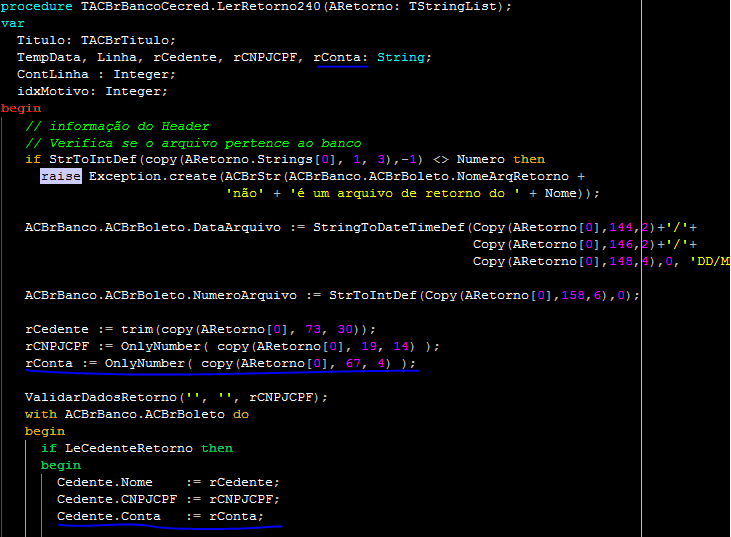Click 'ValidarDadosRetorno' call
The image size is (731, 537).
101,398
